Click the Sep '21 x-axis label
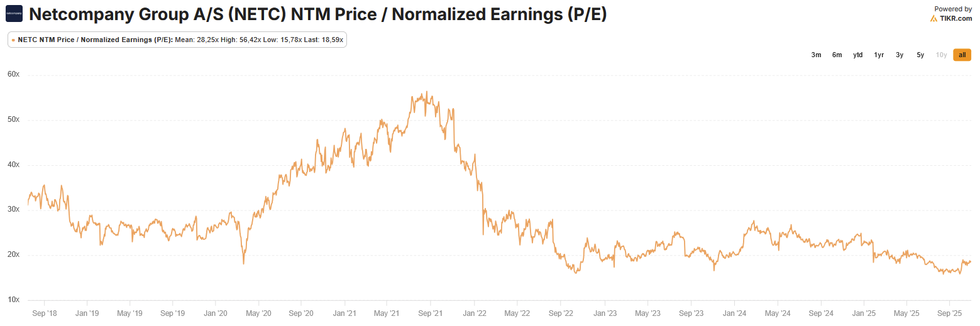The height and width of the screenshot is (326, 980). (x=432, y=313)
